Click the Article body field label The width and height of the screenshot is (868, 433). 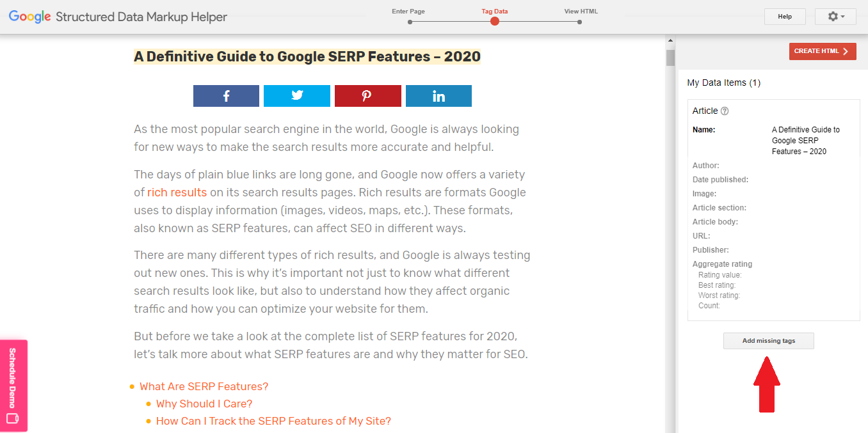(x=715, y=222)
